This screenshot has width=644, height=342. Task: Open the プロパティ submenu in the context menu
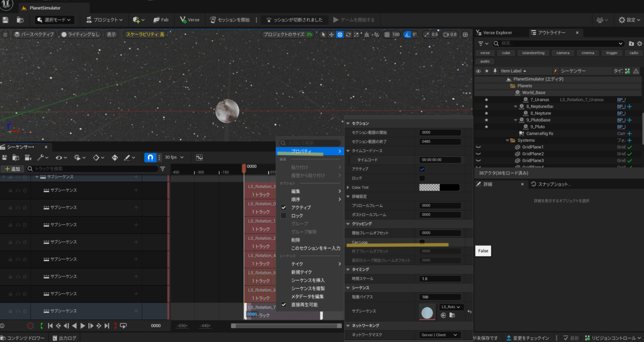pos(310,152)
